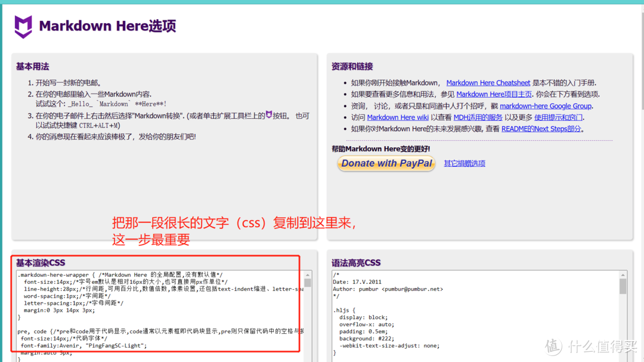This screenshot has height=362, width=644.
Task: Click the font-family:Avenir CSS line
Action: [x=84, y=345]
